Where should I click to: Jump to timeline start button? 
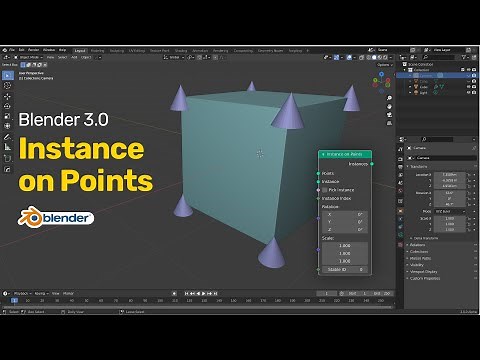[187, 294]
